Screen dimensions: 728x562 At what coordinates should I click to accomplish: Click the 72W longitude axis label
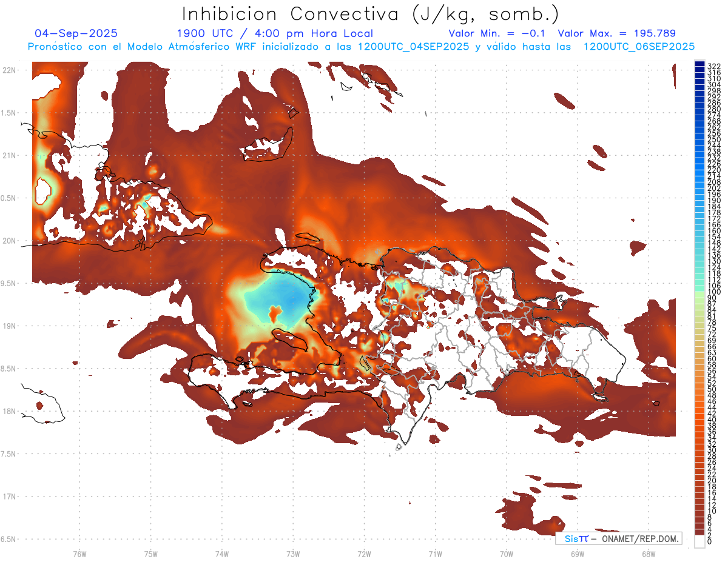364,554
